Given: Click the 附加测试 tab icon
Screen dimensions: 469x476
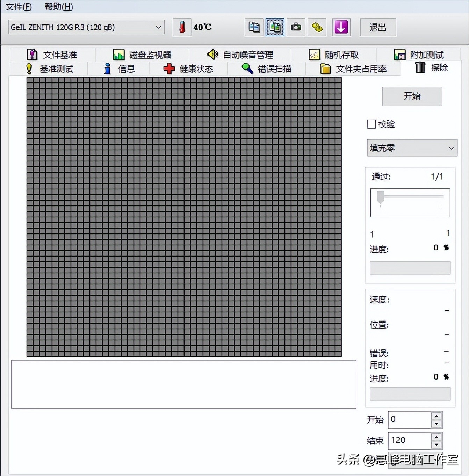Looking at the screenshot, I should (x=400, y=55).
